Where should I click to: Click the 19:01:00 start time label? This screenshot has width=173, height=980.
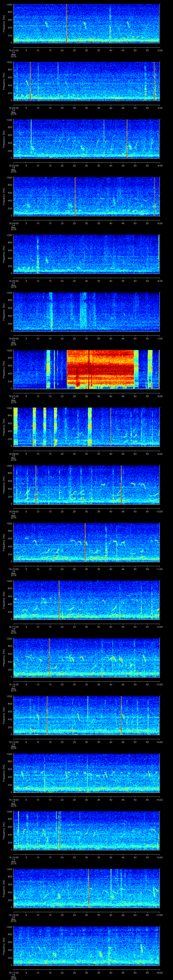coord(13,50)
